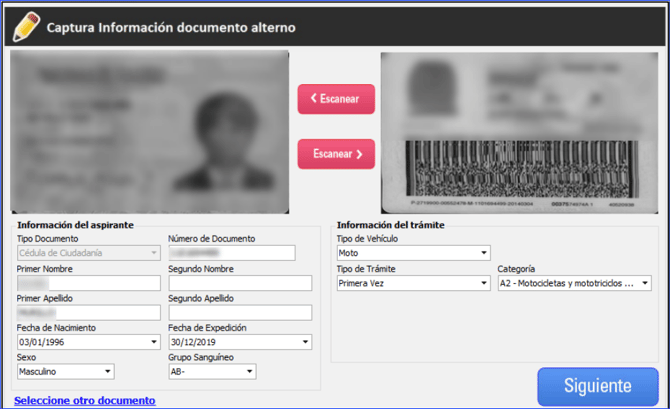Click the Primer Nombre text field
Image resolution: width=670 pixels, height=409 pixels.
click(x=88, y=283)
